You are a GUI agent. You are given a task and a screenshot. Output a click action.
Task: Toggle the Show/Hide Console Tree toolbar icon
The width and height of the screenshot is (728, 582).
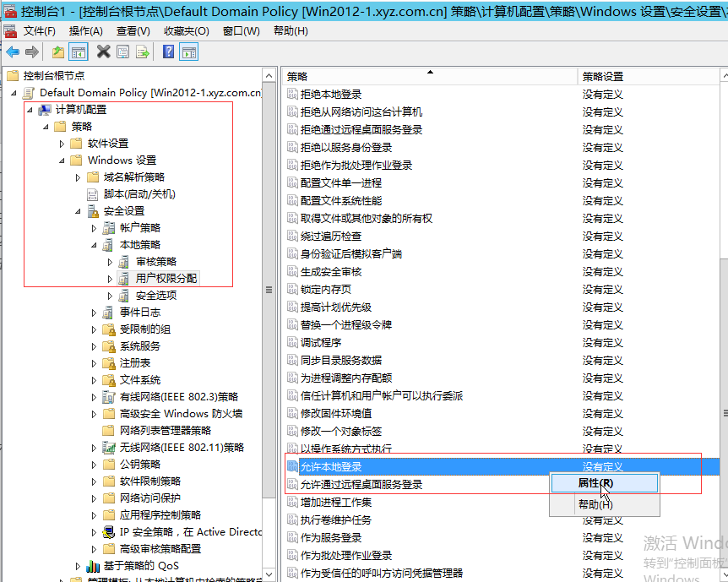pyautogui.click(x=78, y=52)
